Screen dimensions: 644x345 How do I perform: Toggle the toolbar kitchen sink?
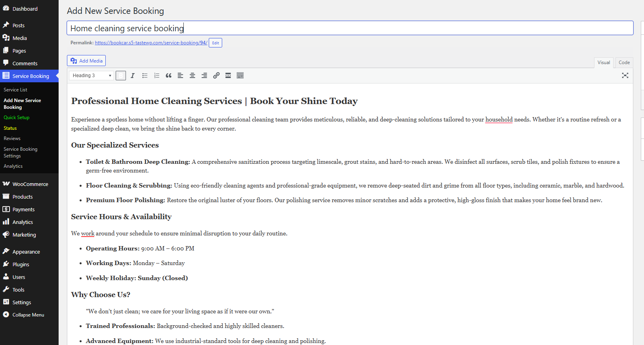[240, 76]
